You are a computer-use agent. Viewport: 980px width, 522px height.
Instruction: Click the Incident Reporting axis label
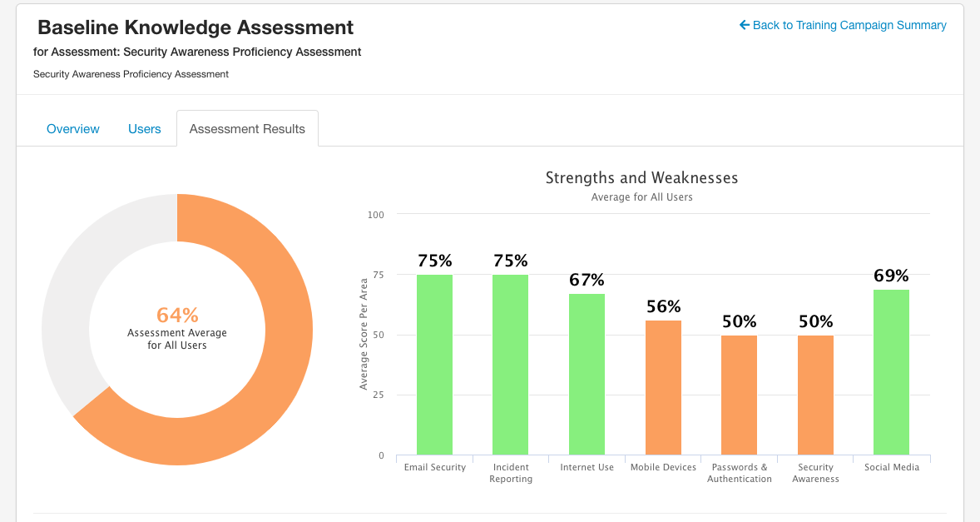(x=510, y=473)
